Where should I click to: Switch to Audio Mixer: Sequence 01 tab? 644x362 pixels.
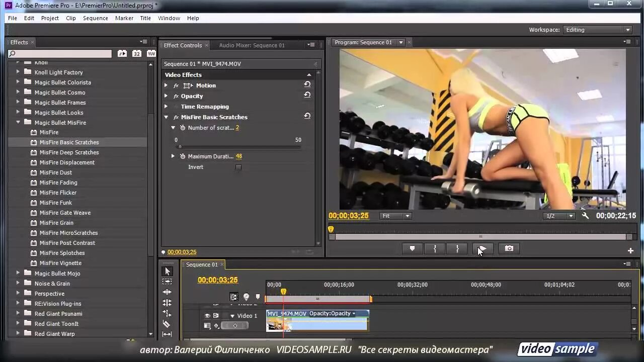[x=252, y=45]
